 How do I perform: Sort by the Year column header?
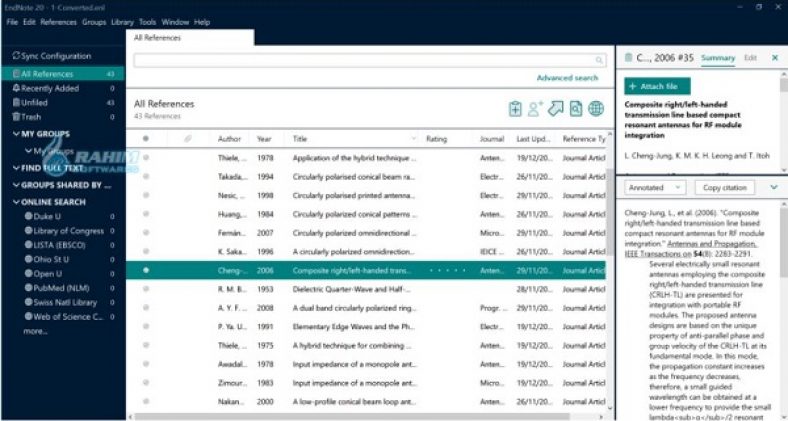point(264,139)
